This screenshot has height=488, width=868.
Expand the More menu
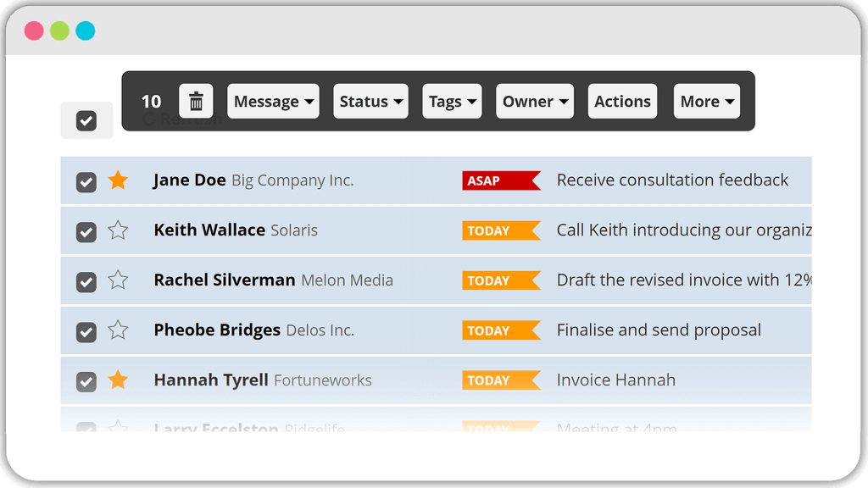pyautogui.click(x=706, y=101)
